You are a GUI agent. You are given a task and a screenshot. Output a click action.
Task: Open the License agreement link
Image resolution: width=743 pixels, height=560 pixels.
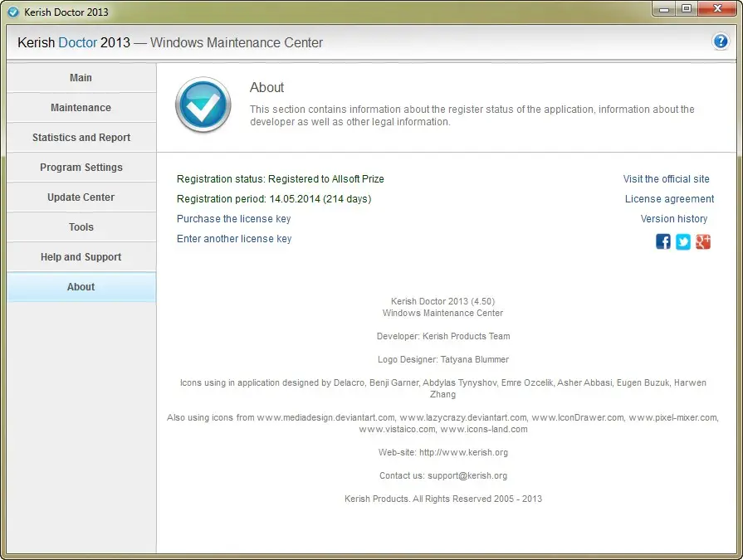tap(669, 199)
